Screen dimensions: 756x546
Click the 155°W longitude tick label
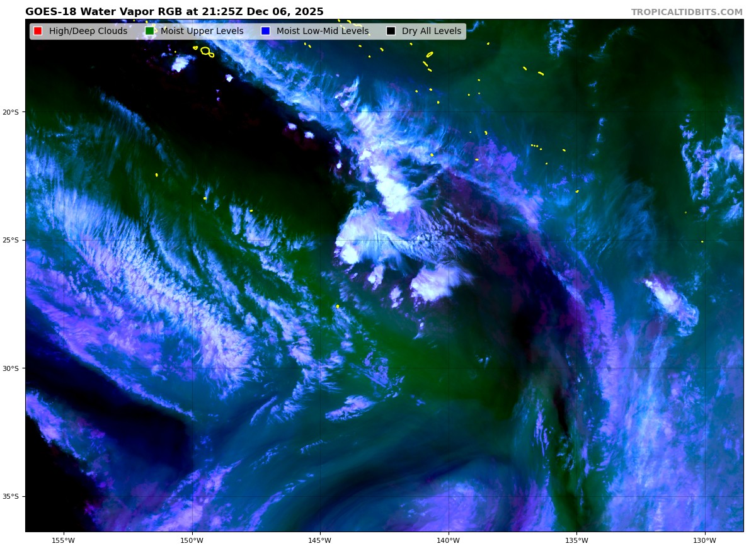pos(63,540)
